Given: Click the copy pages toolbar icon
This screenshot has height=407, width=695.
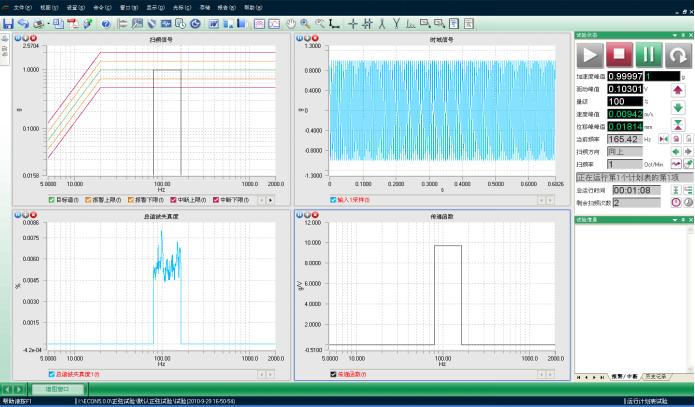Looking at the screenshot, I should pyautogui.click(x=59, y=23).
